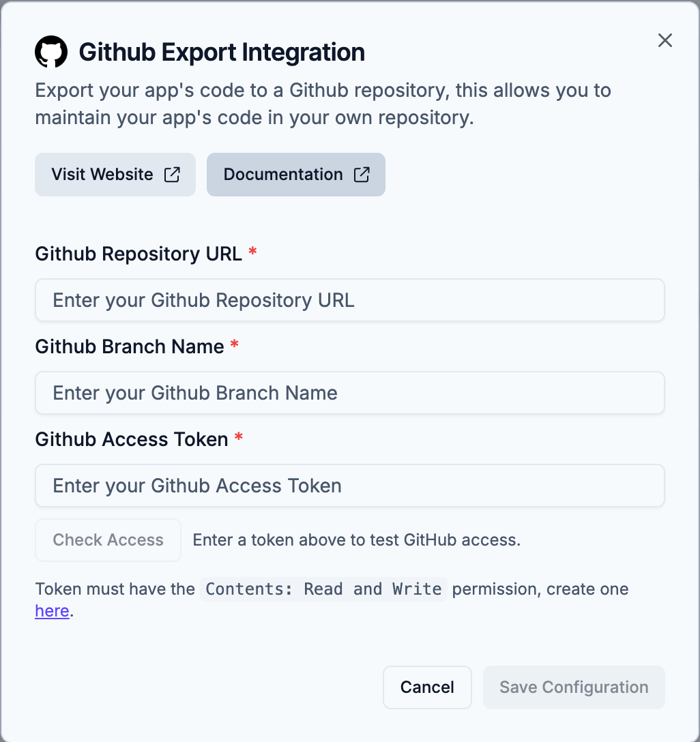Click the external link icon beside Documentation
The height and width of the screenshot is (742, 700).
362,175
